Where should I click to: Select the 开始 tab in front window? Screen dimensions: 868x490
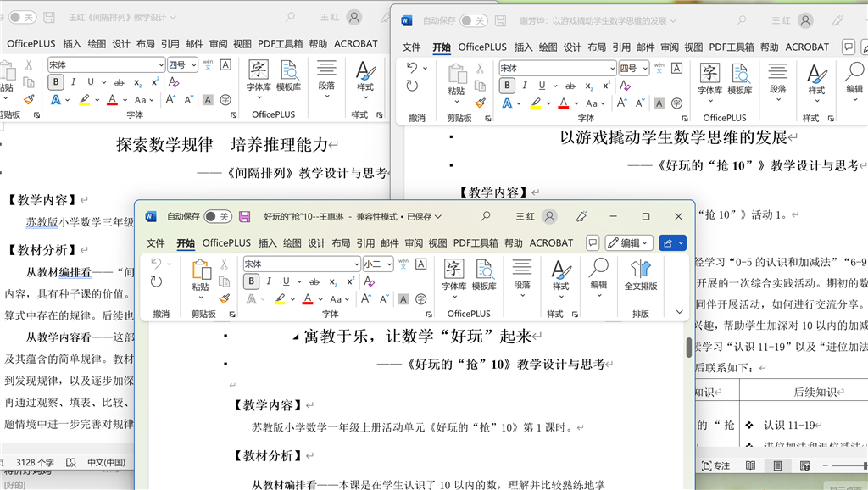coord(186,243)
